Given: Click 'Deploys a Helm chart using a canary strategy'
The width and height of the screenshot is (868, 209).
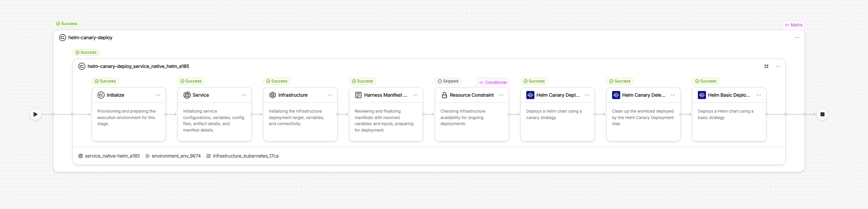Looking at the screenshot, I should (x=554, y=114).
